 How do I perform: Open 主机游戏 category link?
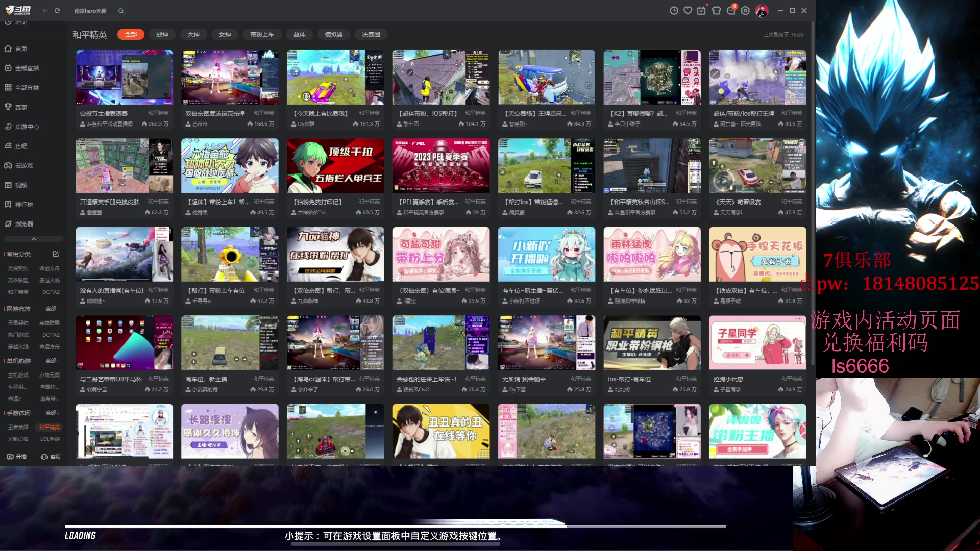pos(18,375)
